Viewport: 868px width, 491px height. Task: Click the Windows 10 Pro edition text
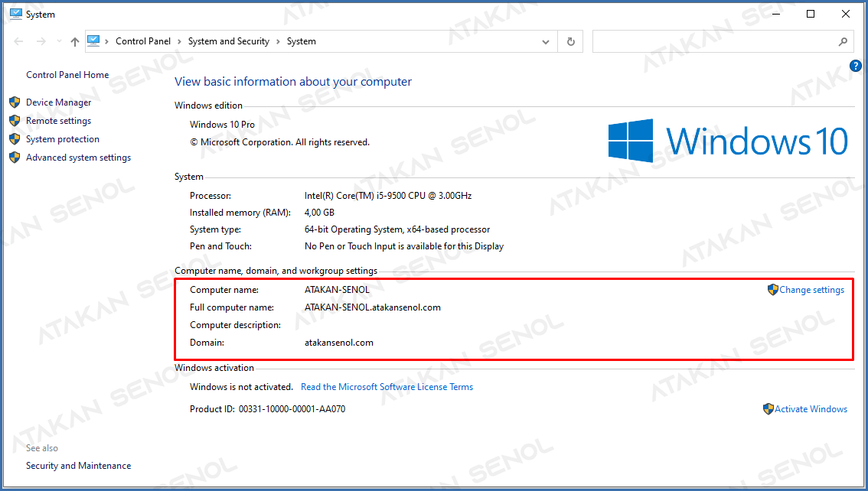pos(222,125)
